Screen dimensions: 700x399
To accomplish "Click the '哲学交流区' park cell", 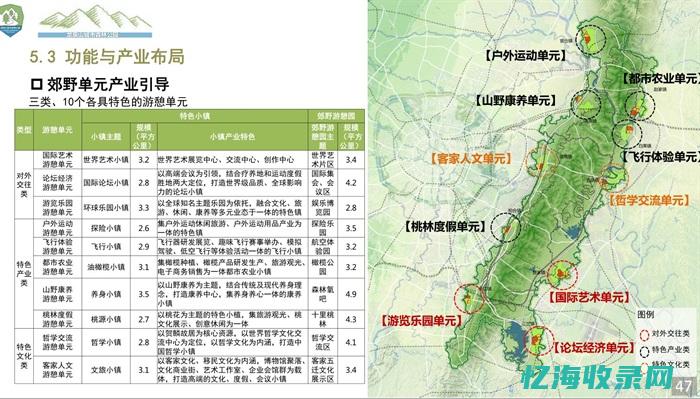I will click(323, 342).
